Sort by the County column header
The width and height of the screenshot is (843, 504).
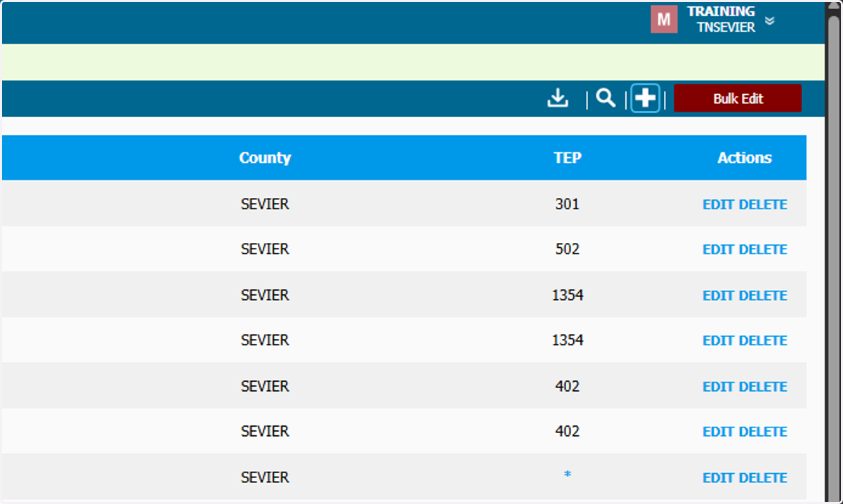click(x=265, y=158)
